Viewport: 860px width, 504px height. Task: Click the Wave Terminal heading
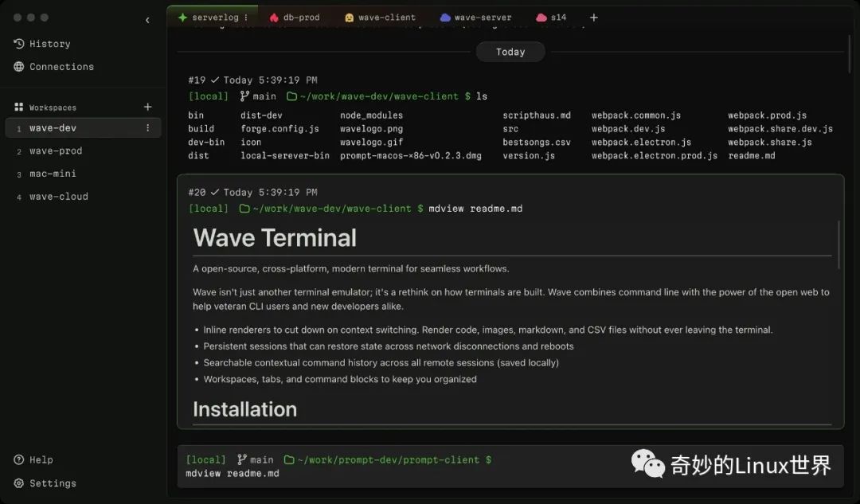[x=275, y=238]
